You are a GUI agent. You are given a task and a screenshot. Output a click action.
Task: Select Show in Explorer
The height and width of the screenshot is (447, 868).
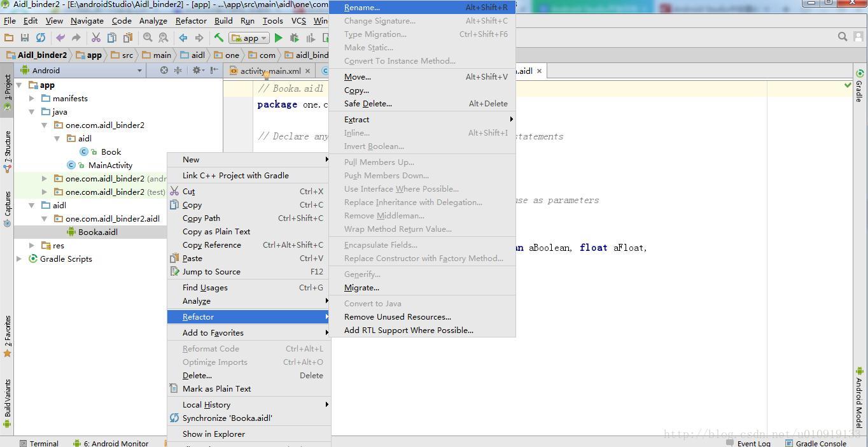(x=249, y=434)
